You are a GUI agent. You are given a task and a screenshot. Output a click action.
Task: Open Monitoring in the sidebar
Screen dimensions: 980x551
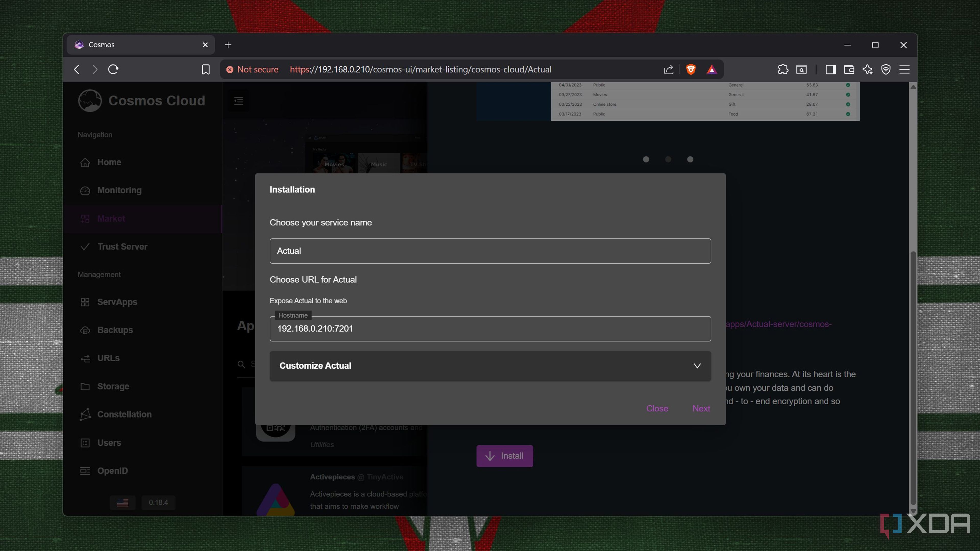point(143,191)
